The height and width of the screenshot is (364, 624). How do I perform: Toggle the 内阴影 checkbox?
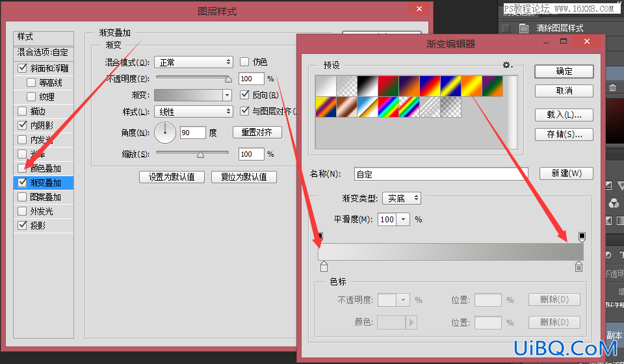pos(22,125)
